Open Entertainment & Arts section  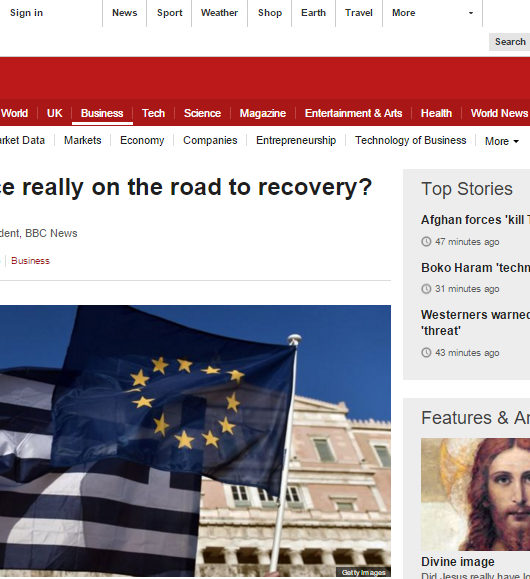coord(353,113)
